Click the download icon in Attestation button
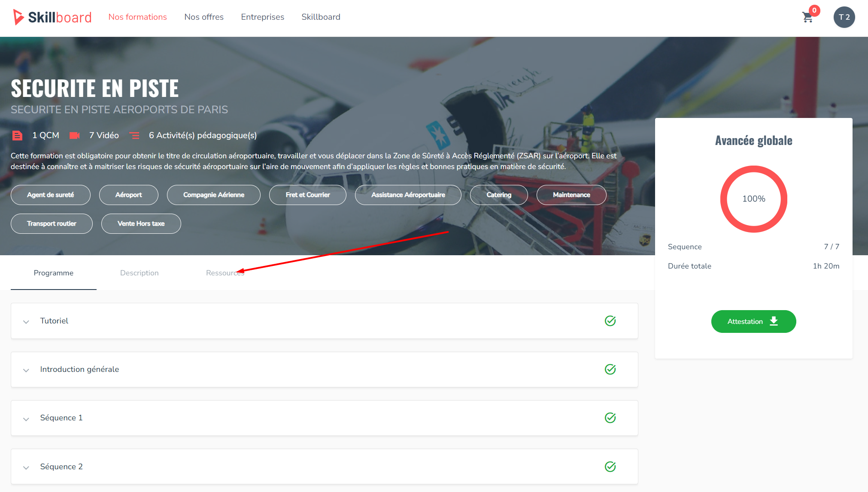This screenshot has height=492, width=868. [774, 321]
